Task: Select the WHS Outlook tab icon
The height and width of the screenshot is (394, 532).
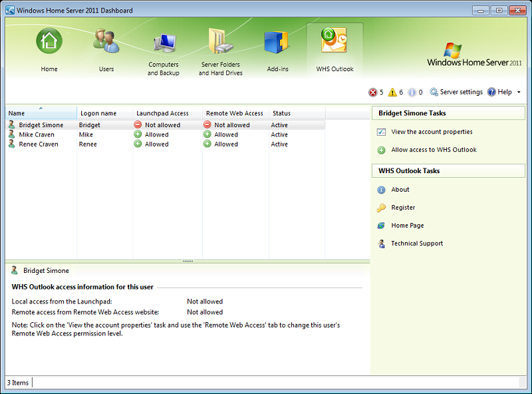Action: tap(334, 40)
